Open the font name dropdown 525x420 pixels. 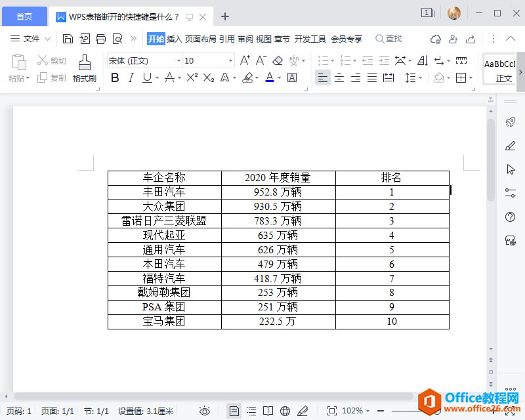point(178,61)
